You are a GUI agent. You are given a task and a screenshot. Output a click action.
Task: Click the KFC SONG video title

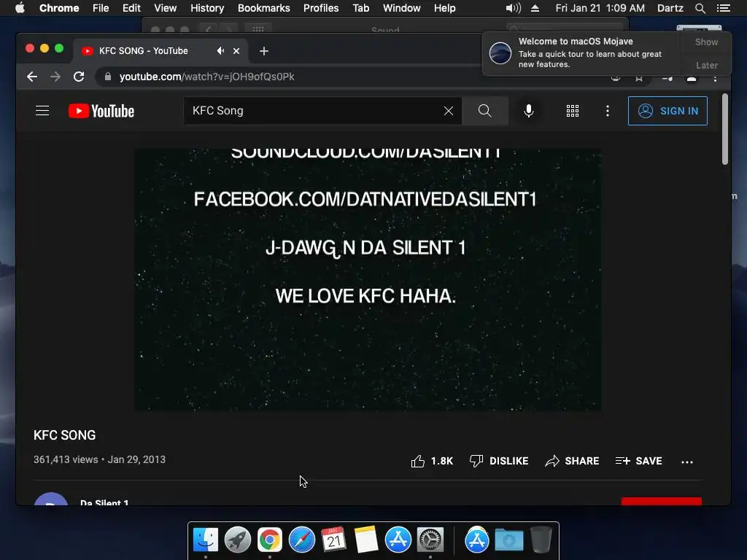(65, 435)
